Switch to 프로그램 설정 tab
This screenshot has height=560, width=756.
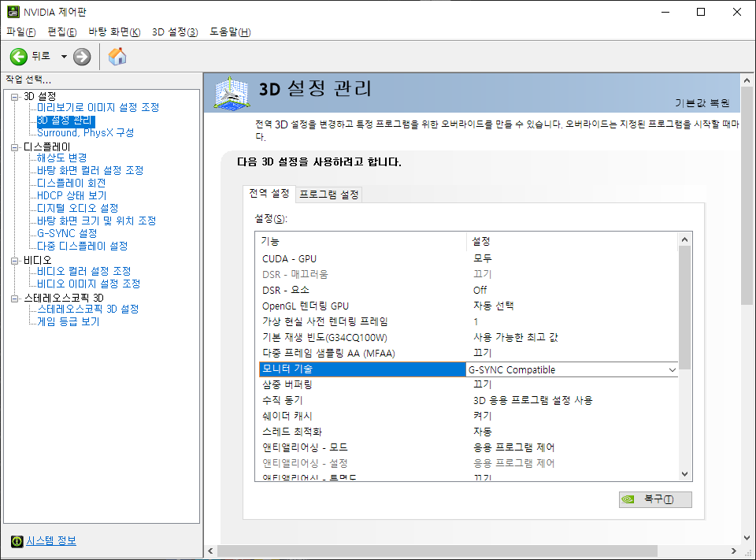pos(329,195)
